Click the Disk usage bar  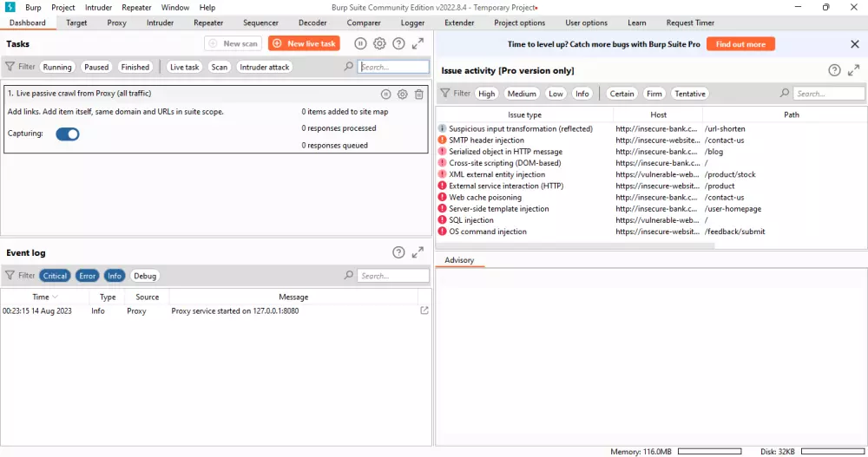[x=832, y=452]
